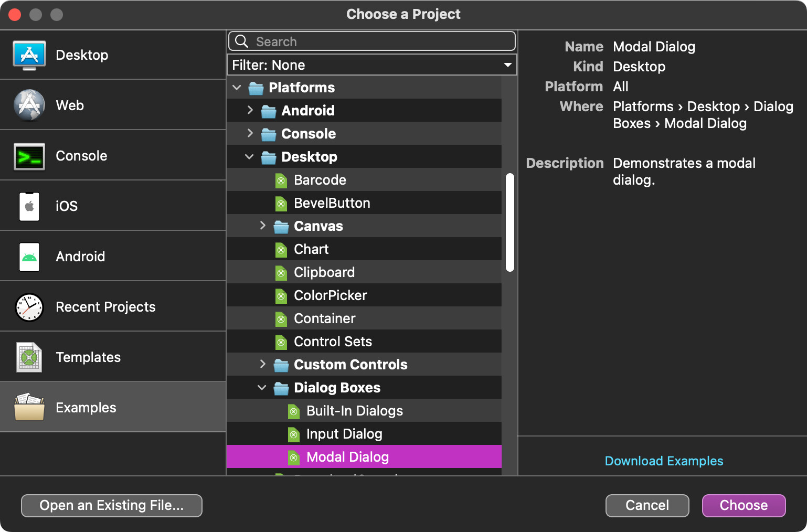Select the Android robot icon
This screenshot has width=807, height=532.
[x=29, y=257]
